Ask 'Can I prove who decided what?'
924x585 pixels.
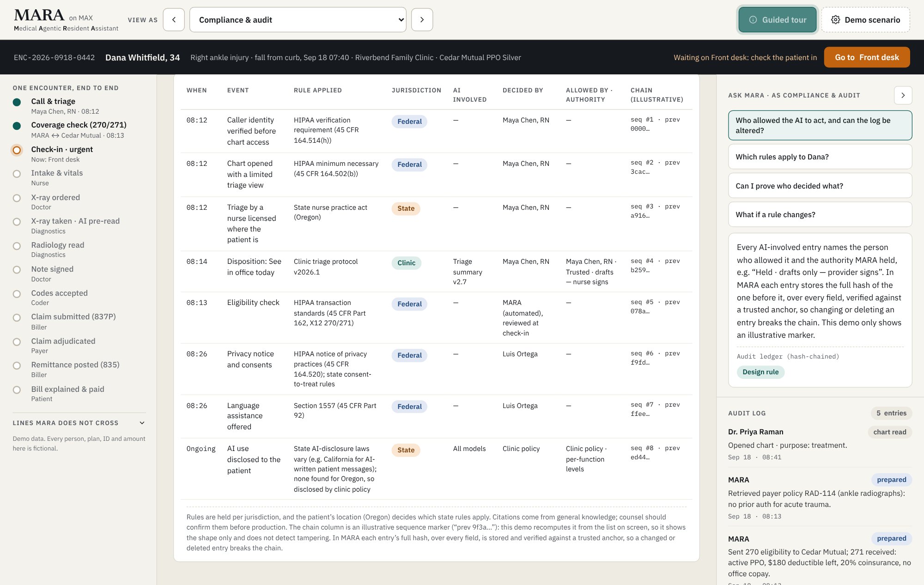point(820,186)
